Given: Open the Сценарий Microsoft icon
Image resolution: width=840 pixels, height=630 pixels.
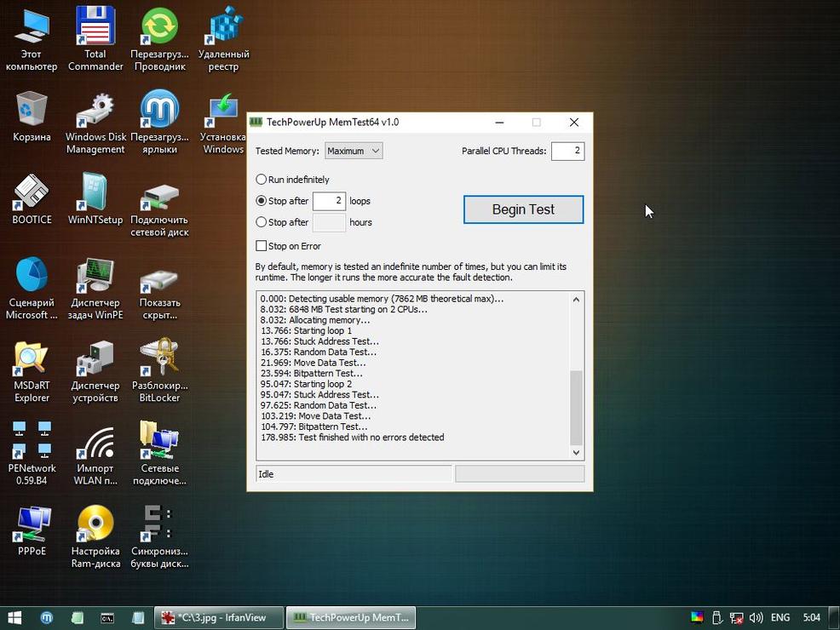Looking at the screenshot, I should (32, 288).
